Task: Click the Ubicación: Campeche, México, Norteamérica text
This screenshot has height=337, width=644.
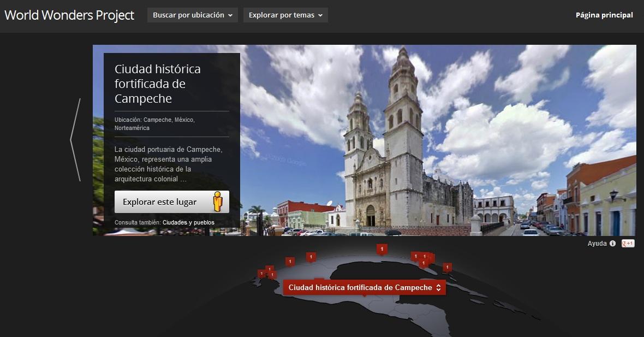Action: point(154,123)
